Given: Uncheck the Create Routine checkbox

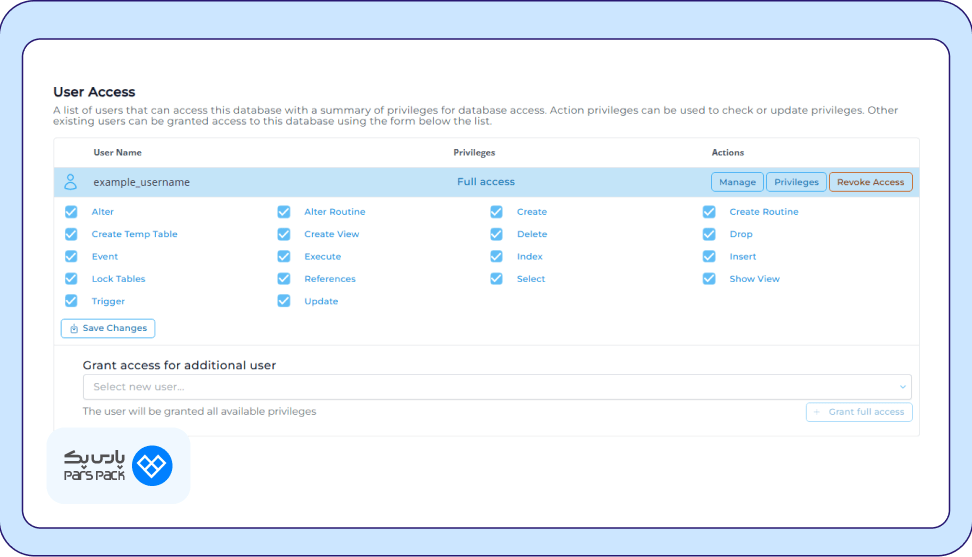Looking at the screenshot, I should coord(709,212).
